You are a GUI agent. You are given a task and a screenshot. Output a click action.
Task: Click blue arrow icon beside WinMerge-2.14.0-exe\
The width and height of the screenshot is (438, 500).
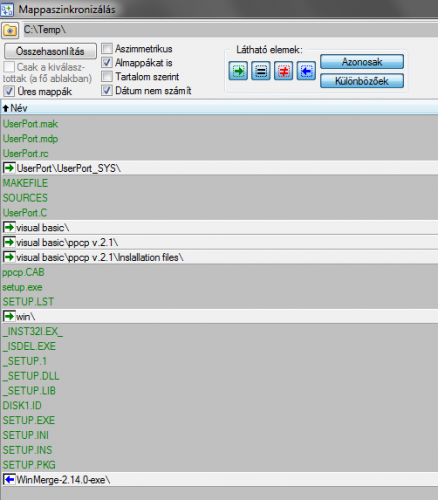(x=9, y=479)
